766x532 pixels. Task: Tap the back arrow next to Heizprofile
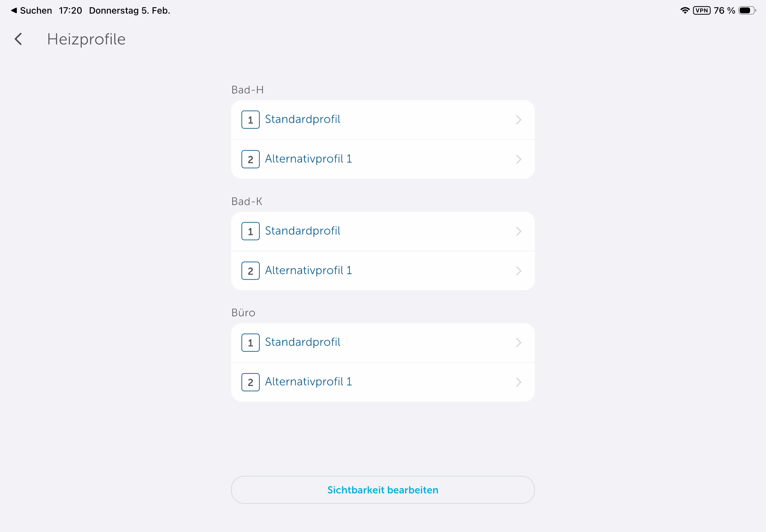tap(19, 39)
